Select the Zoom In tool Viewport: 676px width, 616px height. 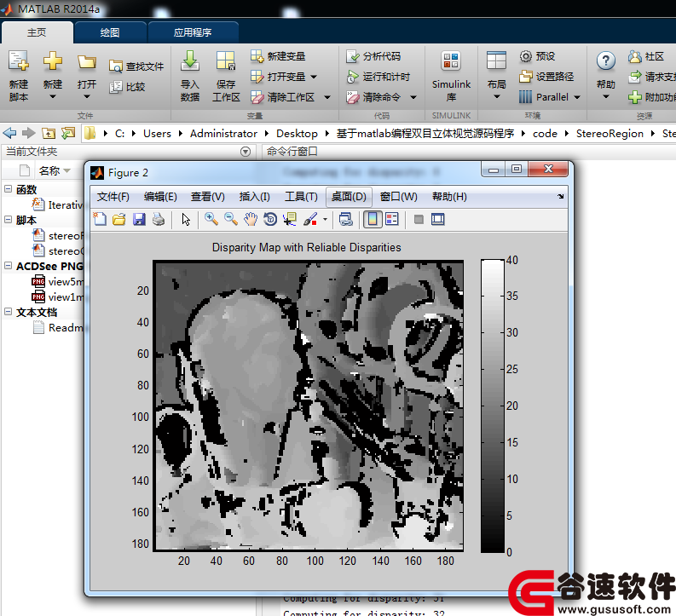[x=211, y=219]
